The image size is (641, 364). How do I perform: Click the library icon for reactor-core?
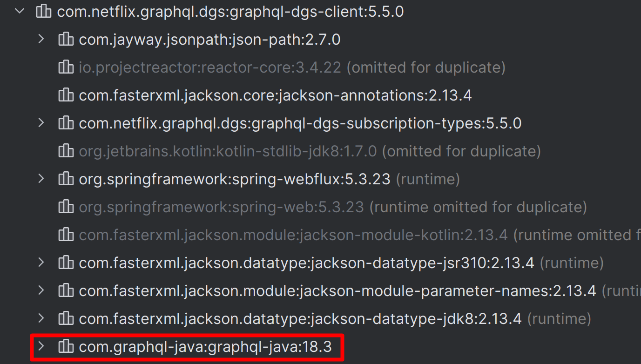[66, 67]
